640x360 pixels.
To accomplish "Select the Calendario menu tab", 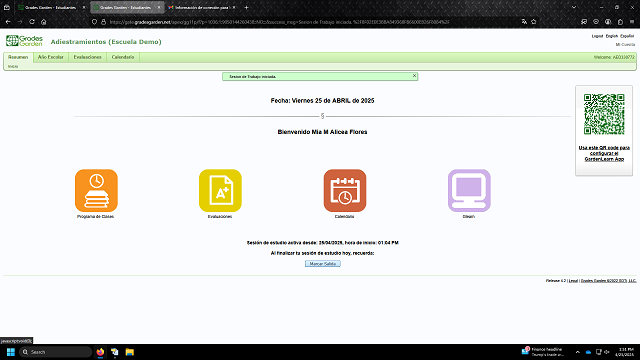I will [x=123, y=57].
